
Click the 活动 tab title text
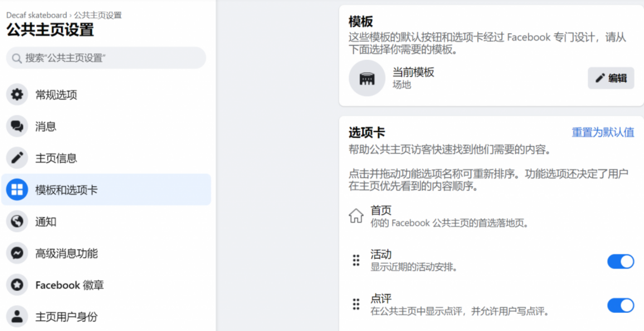pyautogui.click(x=381, y=254)
